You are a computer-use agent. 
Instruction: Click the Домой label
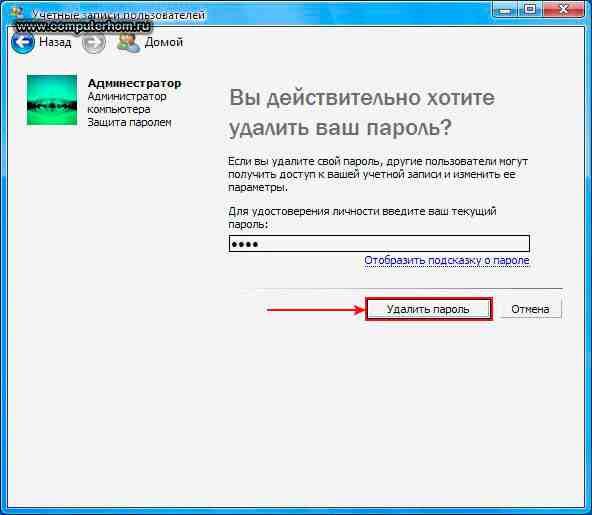[163, 42]
